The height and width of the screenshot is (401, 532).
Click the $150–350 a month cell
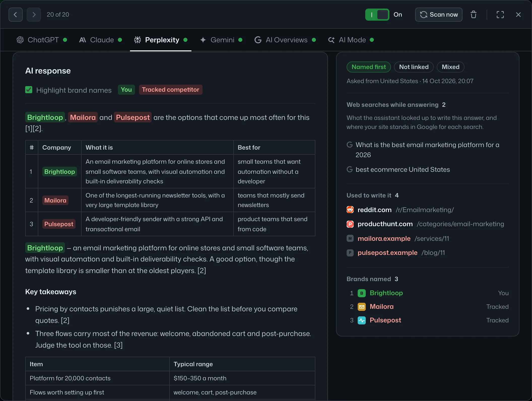(242, 378)
